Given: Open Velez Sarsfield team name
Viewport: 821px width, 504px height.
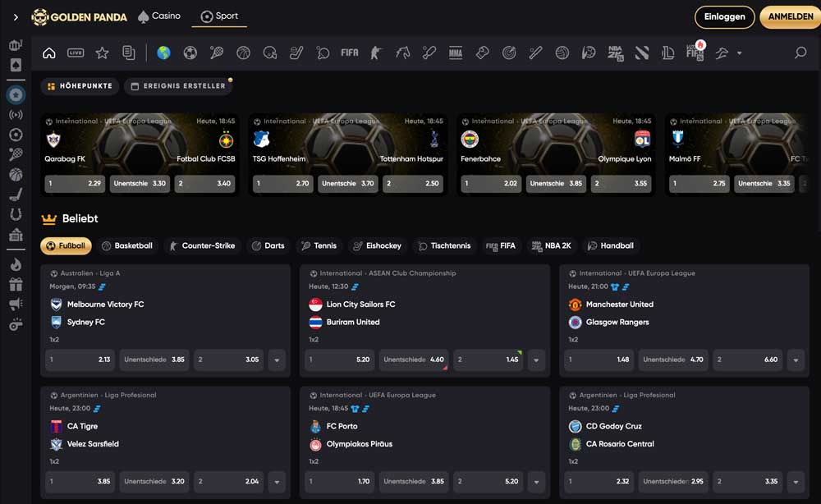Looking at the screenshot, I should coord(93,444).
